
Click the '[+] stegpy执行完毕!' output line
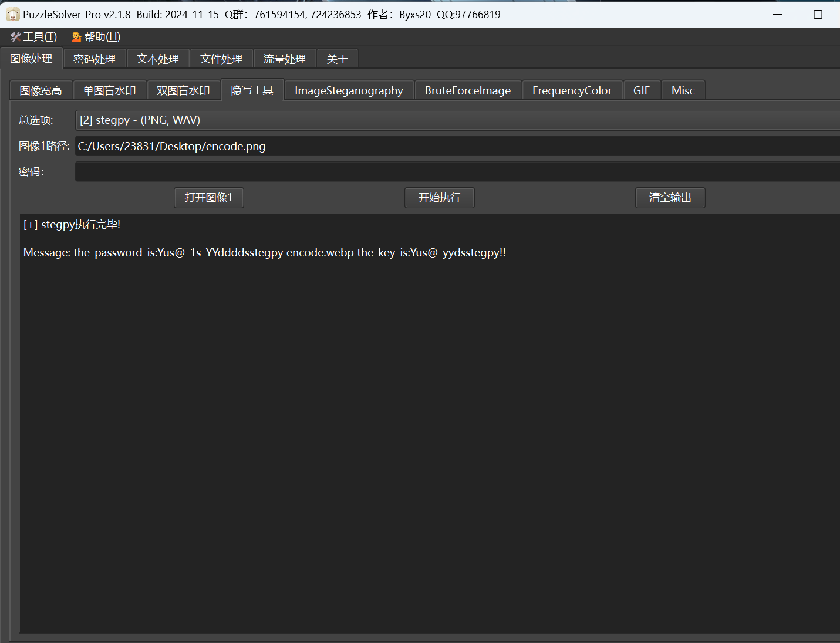coord(72,225)
